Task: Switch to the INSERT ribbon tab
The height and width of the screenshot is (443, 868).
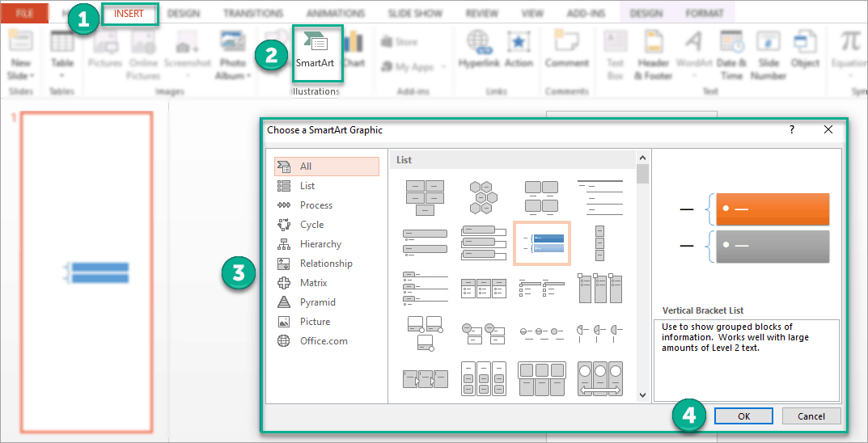Action: pos(129,14)
